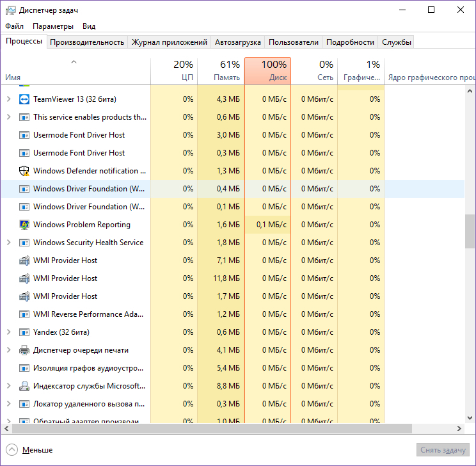Click the Диспетчер очереди печати printer icon

tap(24, 350)
